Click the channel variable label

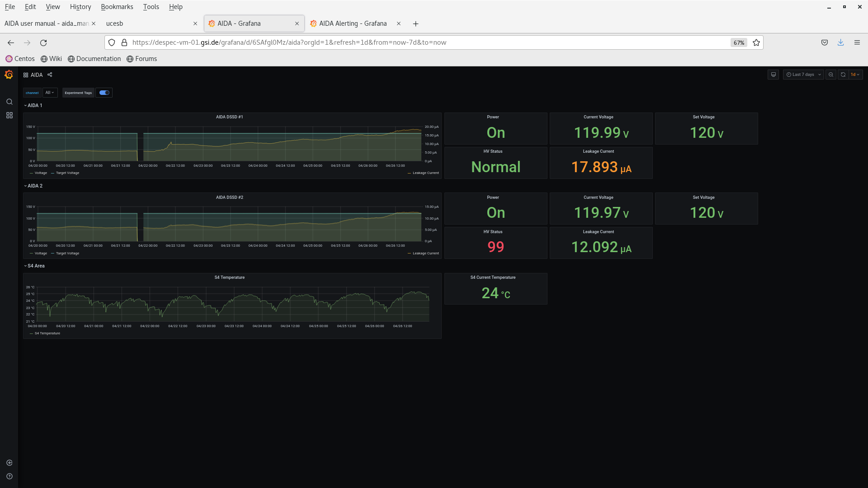click(32, 93)
